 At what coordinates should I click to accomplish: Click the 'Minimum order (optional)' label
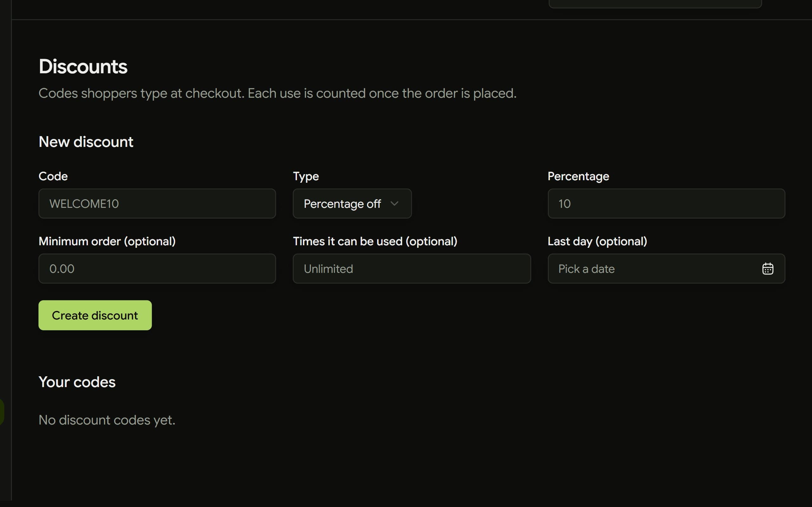tap(107, 241)
